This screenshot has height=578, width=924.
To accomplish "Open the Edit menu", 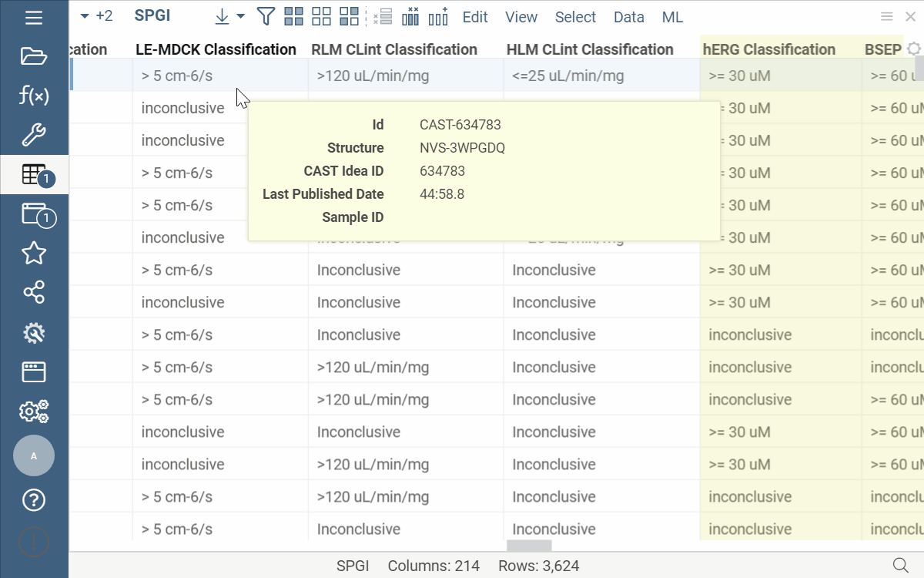I will (475, 17).
